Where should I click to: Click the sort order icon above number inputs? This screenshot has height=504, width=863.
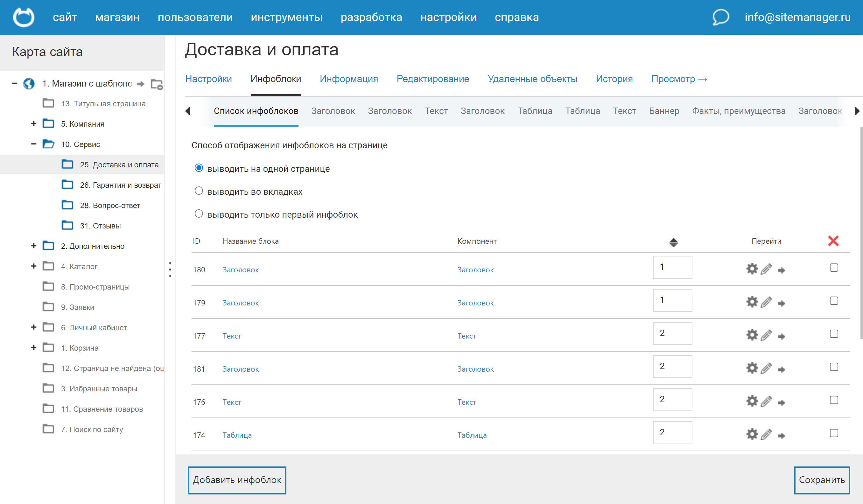[x=673, y=243]
